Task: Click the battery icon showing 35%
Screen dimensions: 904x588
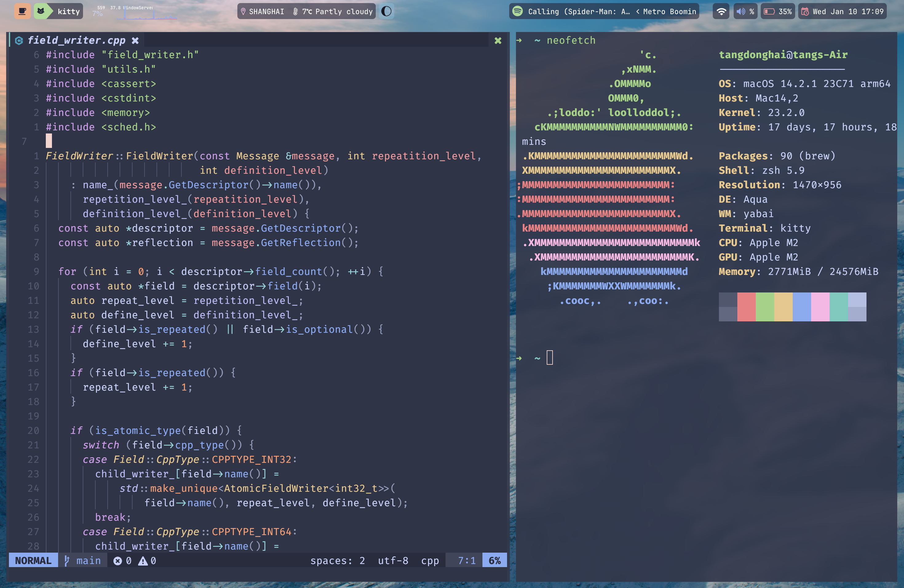Action: point(769,11)
